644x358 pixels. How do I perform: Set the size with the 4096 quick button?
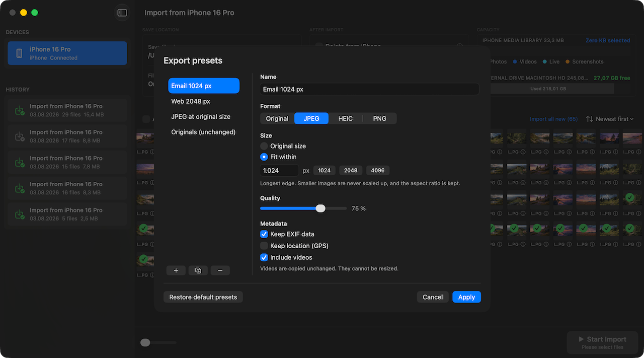(x=378, y=171)
